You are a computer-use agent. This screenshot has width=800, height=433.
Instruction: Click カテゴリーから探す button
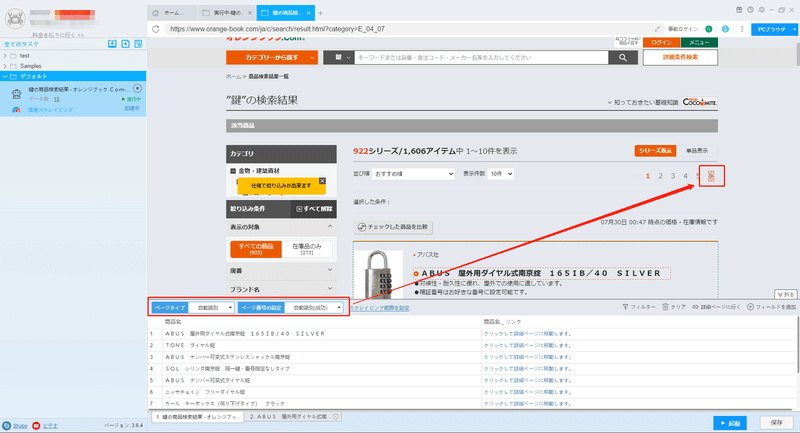click(272, 58)
